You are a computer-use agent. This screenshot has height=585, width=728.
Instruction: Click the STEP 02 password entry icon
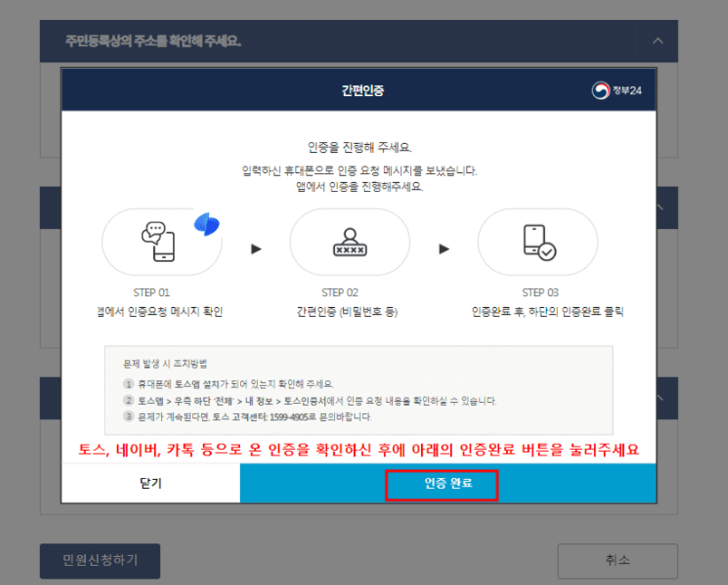[x=350, y=242]
